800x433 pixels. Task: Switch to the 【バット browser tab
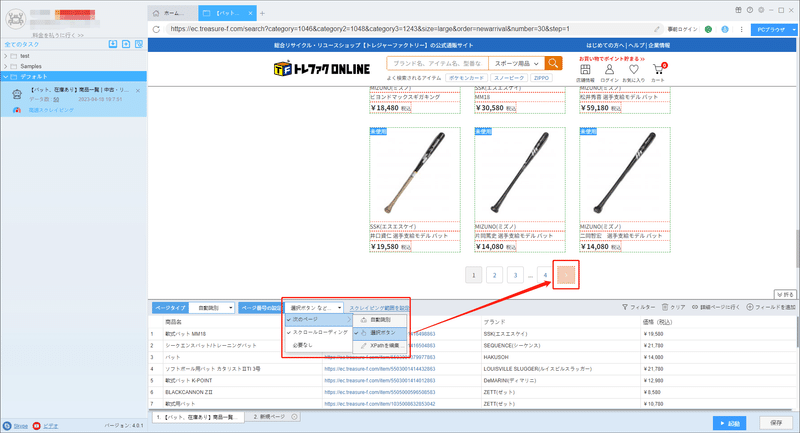tap(227, 13)
